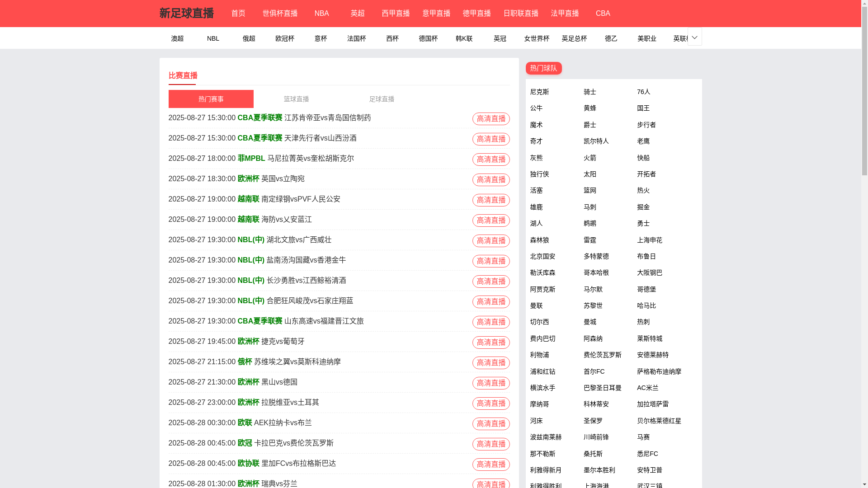The height and width of the screenshot is (488, 868).
Task: Open 上海申花 team page
Action: (650, 240)
